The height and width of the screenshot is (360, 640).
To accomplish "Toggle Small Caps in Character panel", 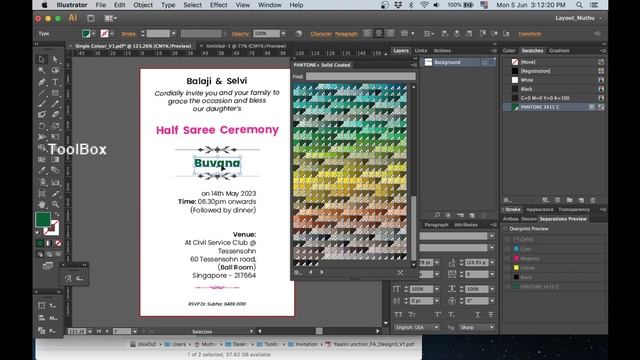I will pos(412,314).
